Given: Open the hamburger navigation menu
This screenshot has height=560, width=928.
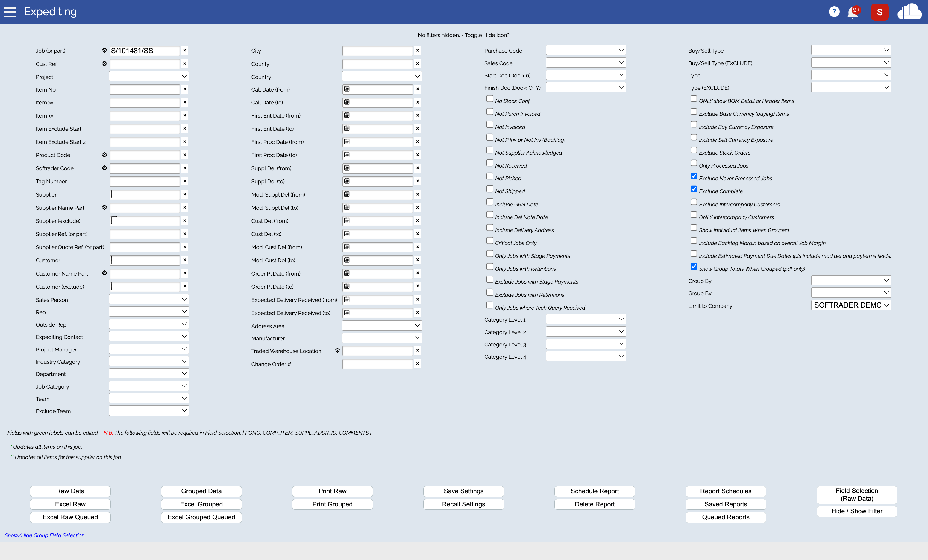Looking at the screenshot, I should [x=10, y=12].
